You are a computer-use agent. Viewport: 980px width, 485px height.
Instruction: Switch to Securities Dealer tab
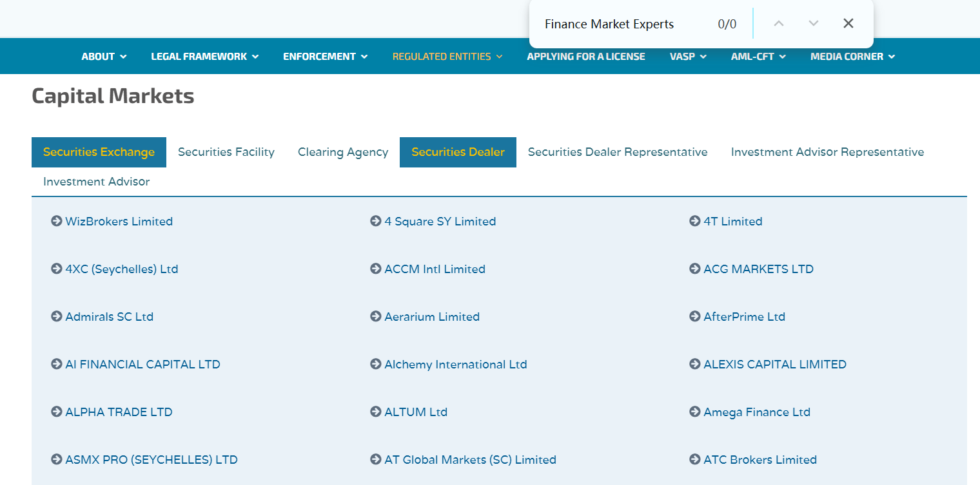pyautogui.click(x=458, y=152)
